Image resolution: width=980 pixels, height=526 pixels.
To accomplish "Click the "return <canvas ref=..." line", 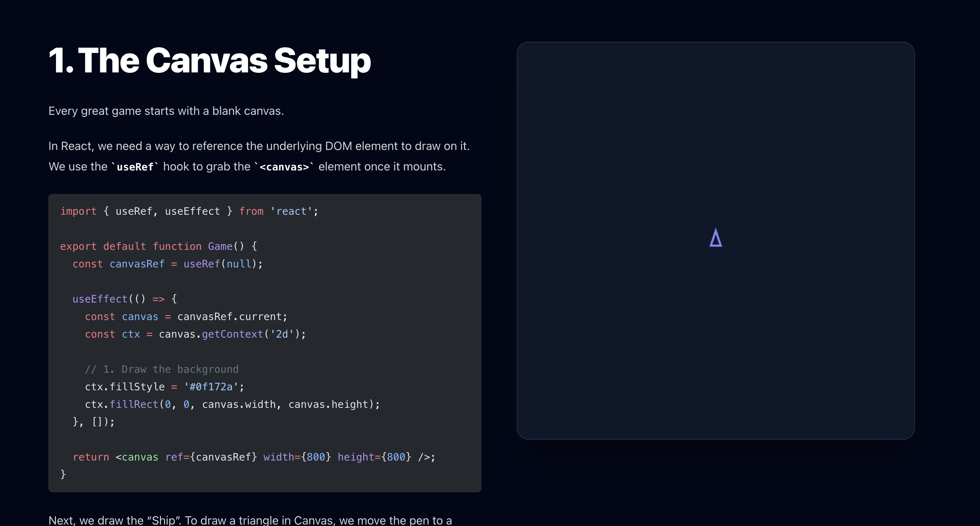I will click(254, 457).
